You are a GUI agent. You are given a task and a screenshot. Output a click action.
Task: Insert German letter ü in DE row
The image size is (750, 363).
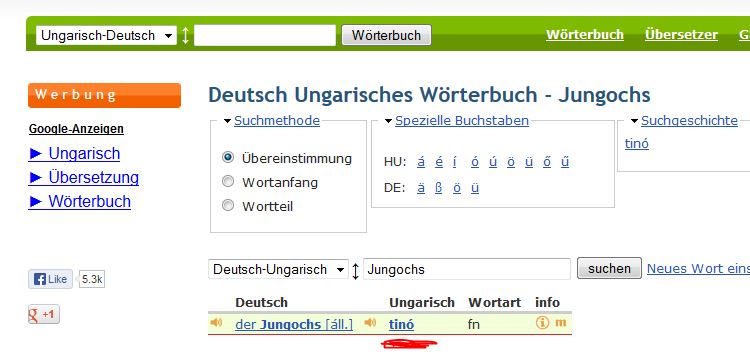(474, 187)
